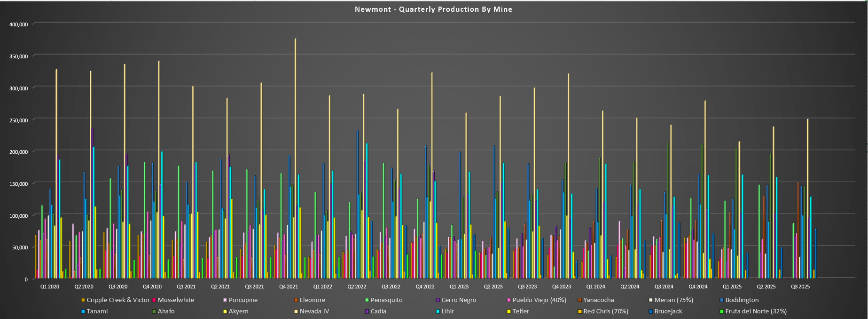Screen dimensions: 868x319
Task: Click the Q3 2025 category label
Action: [x=800, y=287]
